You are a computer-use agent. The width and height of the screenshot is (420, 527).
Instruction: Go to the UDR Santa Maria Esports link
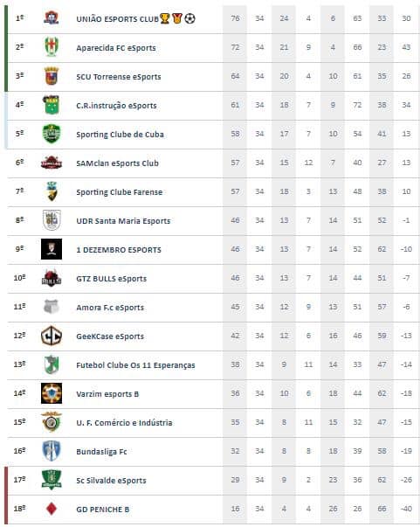click(123, 221)
